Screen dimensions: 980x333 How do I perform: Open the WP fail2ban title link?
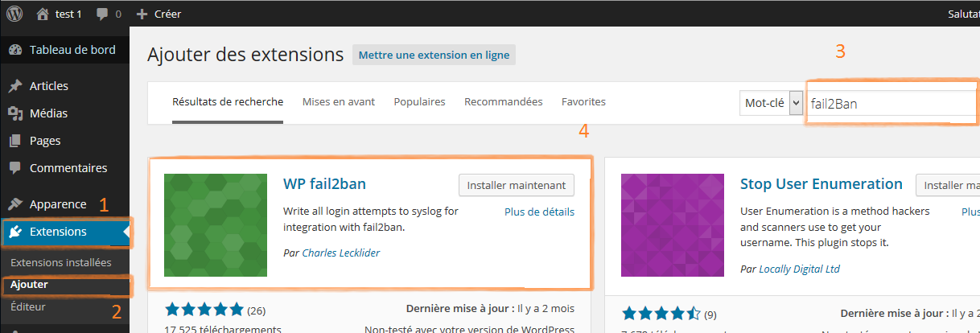(x=324, y=183)
